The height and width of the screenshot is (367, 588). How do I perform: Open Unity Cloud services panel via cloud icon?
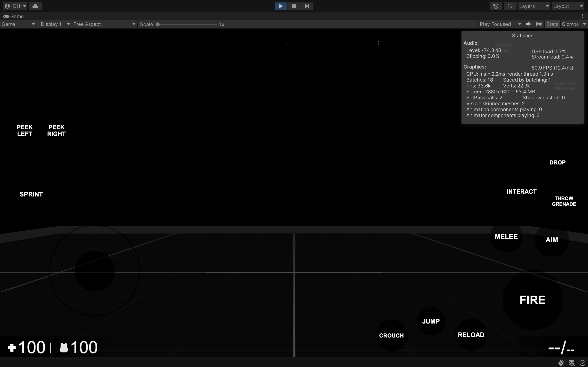[x=35, y=6]
